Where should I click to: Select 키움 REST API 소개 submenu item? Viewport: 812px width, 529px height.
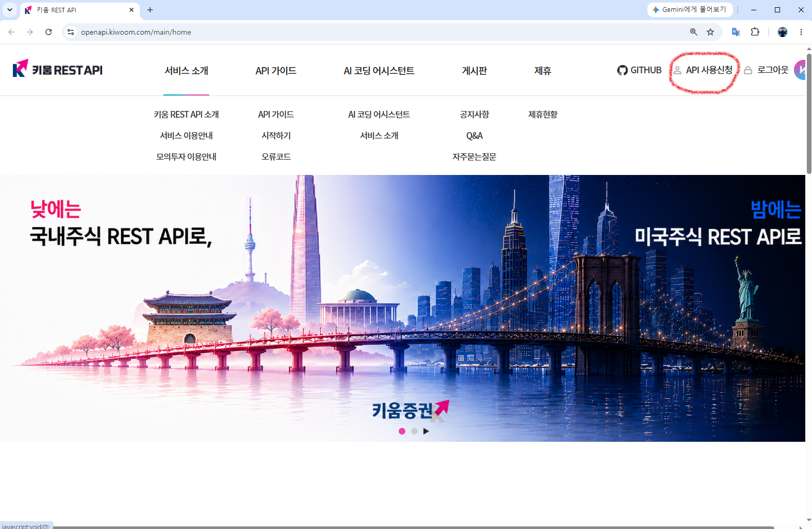186,115
